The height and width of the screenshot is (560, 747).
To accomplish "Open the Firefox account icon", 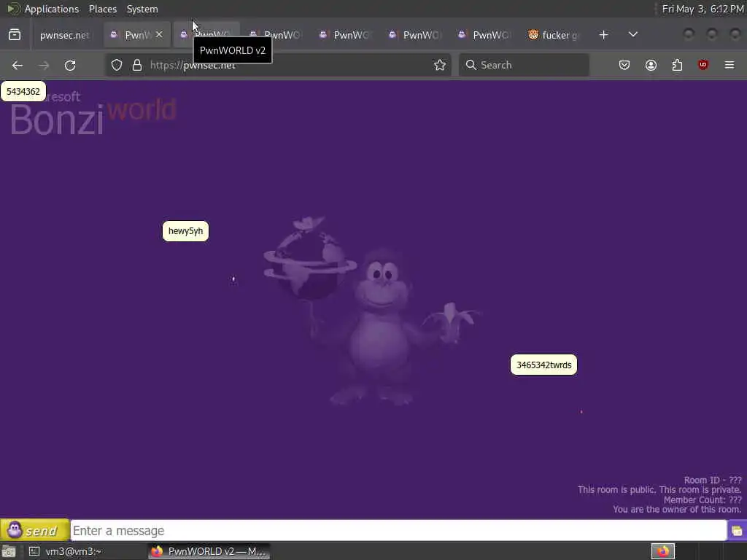I will 651,65.
